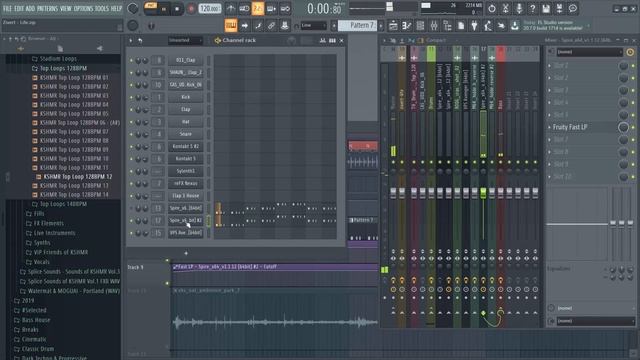Open the plugin picker plug icon
Viewport: 640px width, 360px height.
coord(474,26)
